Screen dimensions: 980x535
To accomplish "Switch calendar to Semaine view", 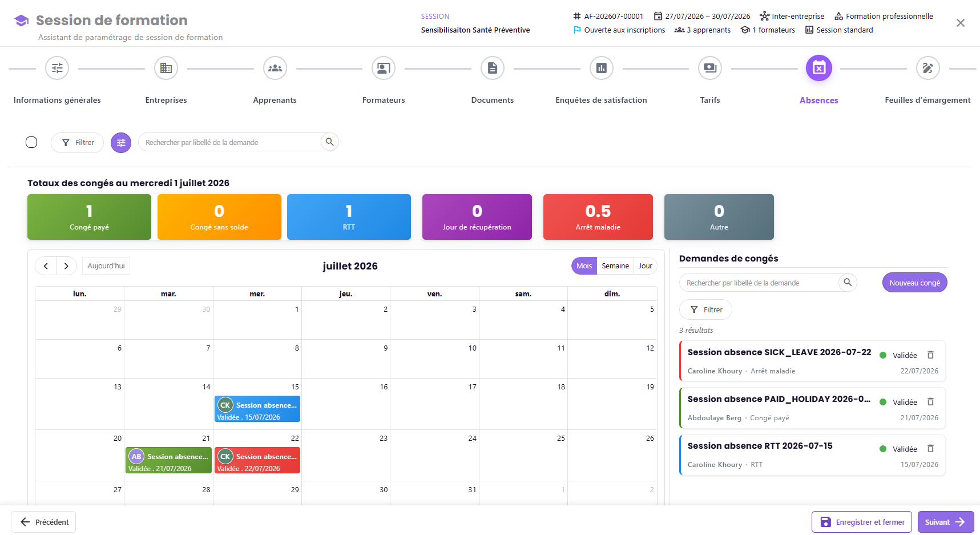I will (x=615, y=266).
